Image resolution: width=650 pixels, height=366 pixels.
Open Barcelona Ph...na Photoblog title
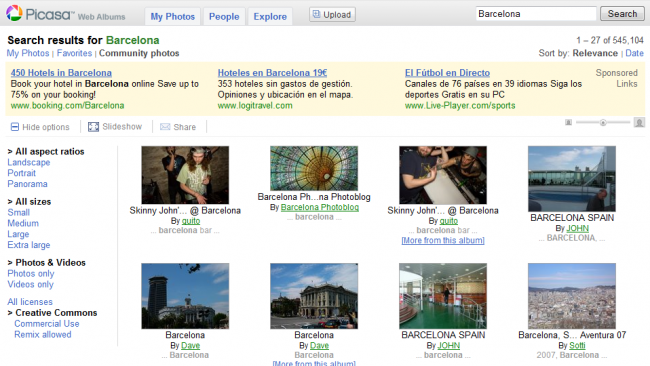(x=314, y=196)
